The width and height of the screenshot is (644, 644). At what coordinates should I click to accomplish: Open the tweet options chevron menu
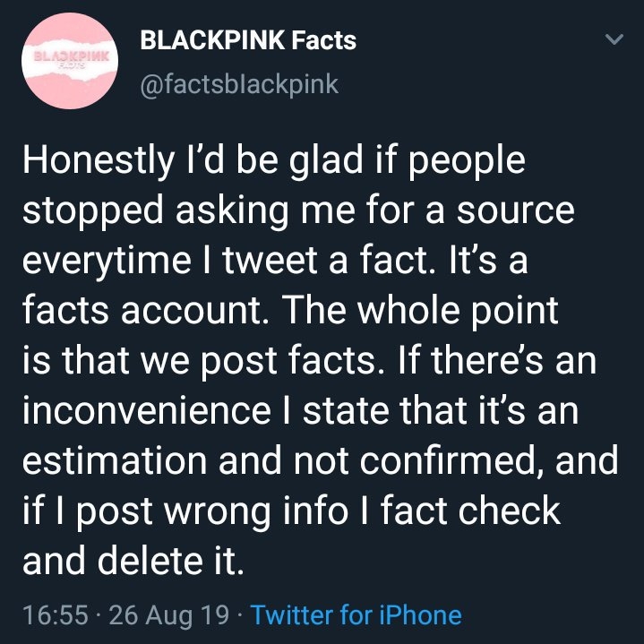614,39
